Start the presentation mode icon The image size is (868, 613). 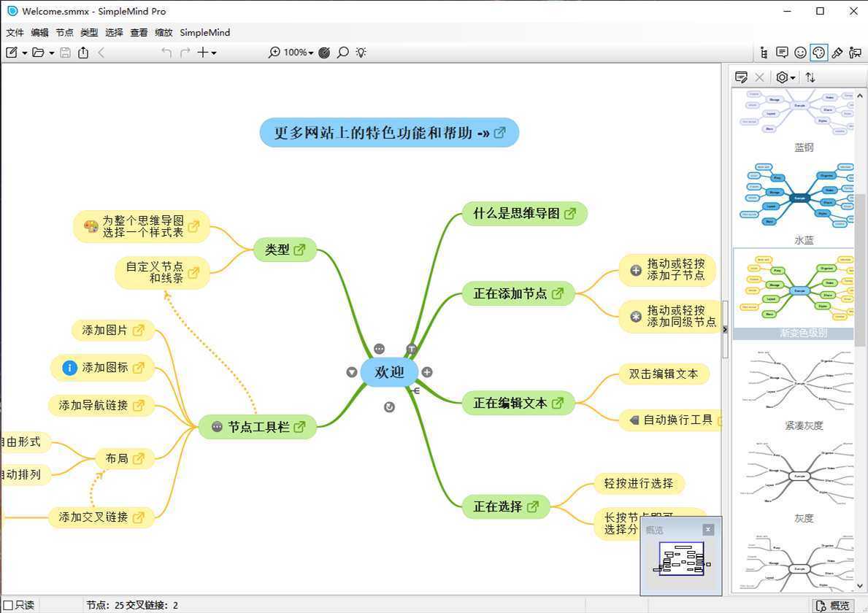(855, 52)
